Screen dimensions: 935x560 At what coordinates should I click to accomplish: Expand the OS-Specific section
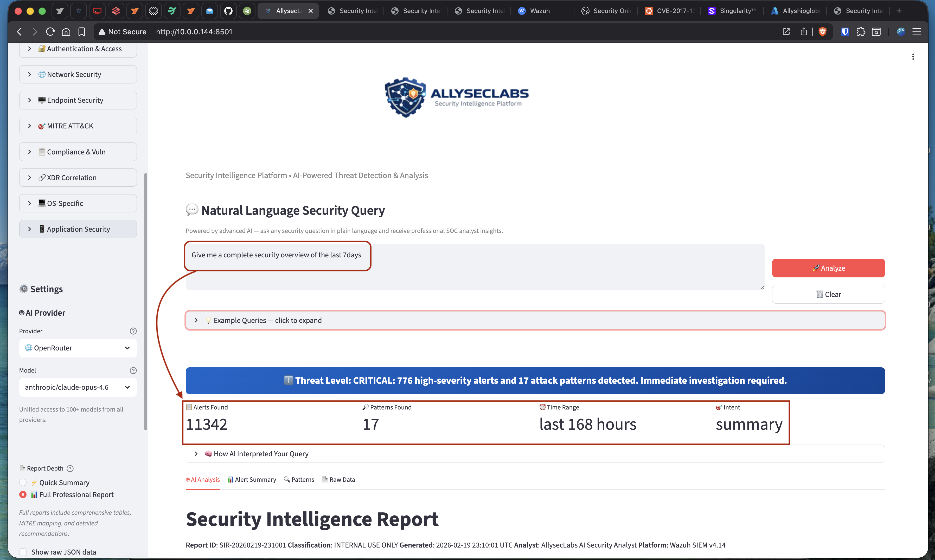pyautogui.click(x=78, y=203)
